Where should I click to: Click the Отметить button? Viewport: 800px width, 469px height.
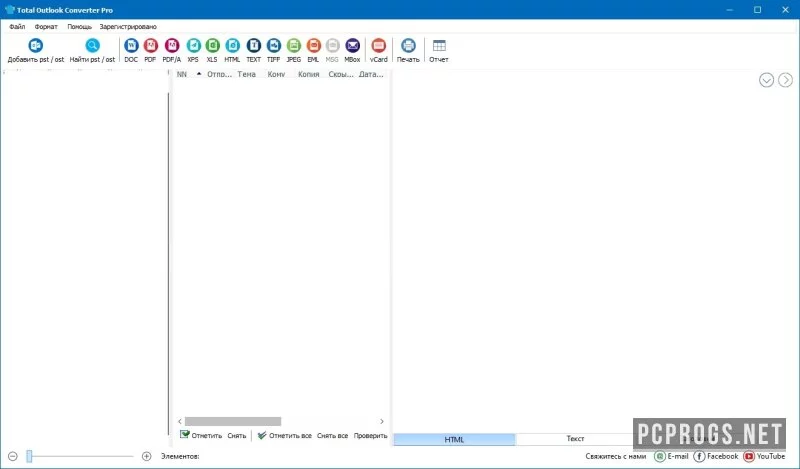[201, 435]
